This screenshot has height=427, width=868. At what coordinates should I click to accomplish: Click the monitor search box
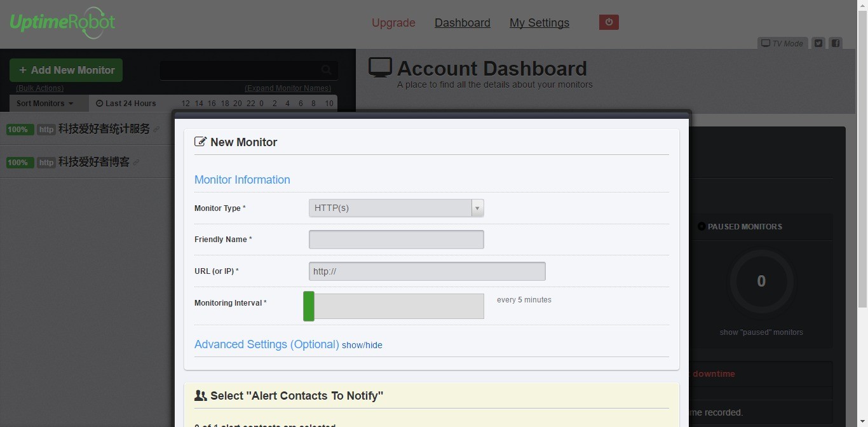point(248,70)
